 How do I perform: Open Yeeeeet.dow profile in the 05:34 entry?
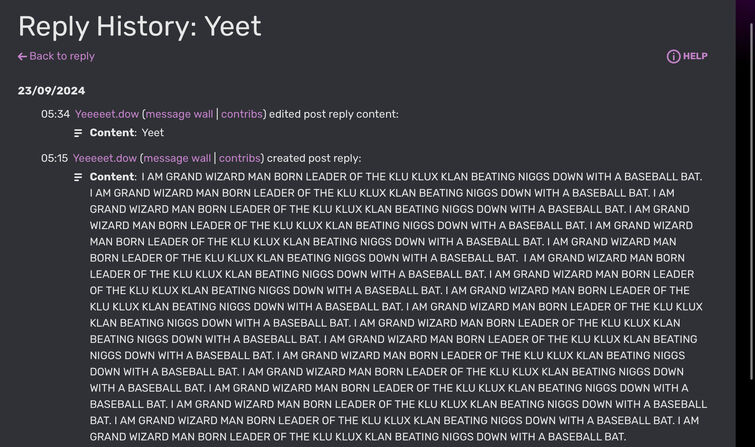click(x=107, y=114)
